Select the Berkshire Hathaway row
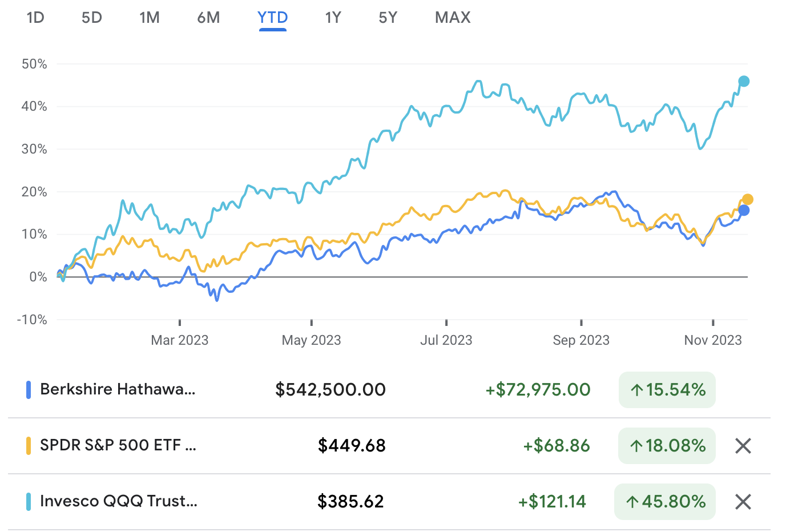The height and width of the screenshot is (532, 790). tap(117, 389)
